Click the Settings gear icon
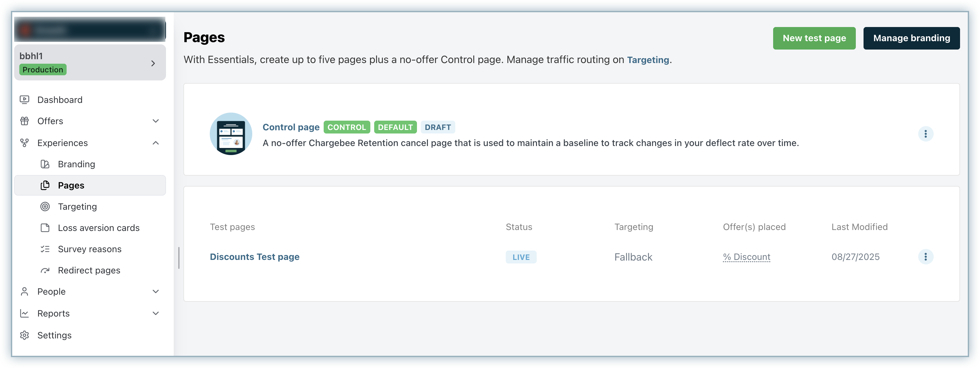This screenshot has height=368, width=980. tap(24, 335)
